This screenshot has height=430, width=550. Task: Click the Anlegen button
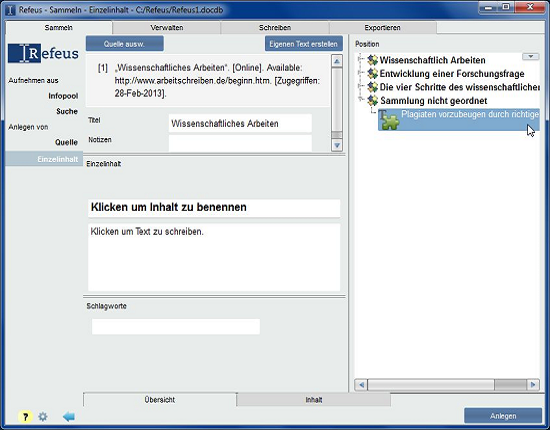click(x=503, y=416)
